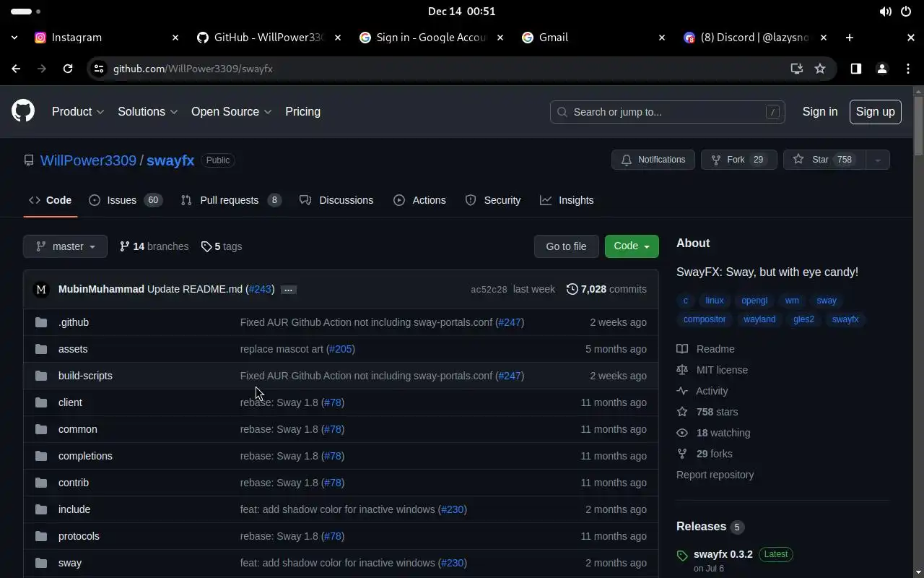Open the WillPower3309 owner link
Screen dimensions: 924x578
tap(88, 160)
